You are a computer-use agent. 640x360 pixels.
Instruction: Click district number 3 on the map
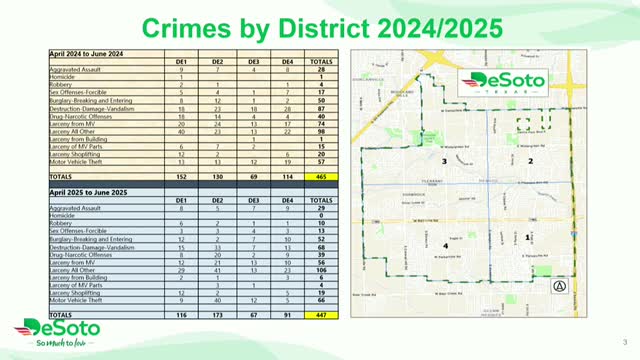tap(444, 161)
